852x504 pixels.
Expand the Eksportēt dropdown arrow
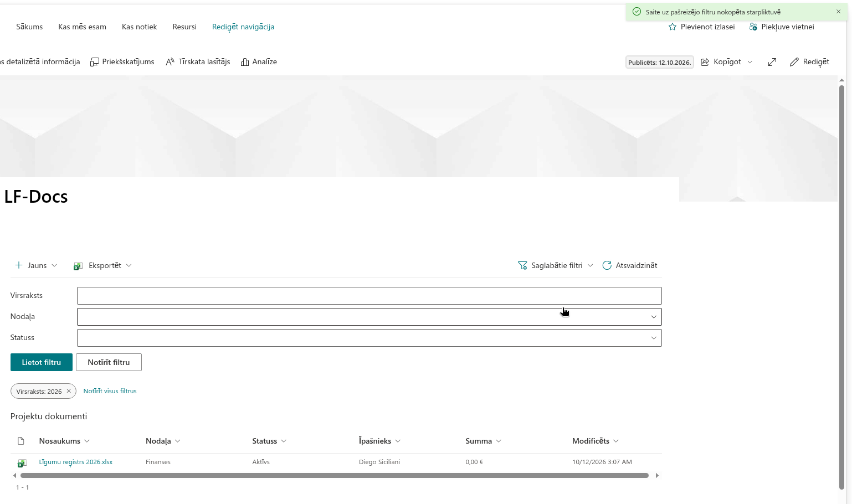coord(129,265)
